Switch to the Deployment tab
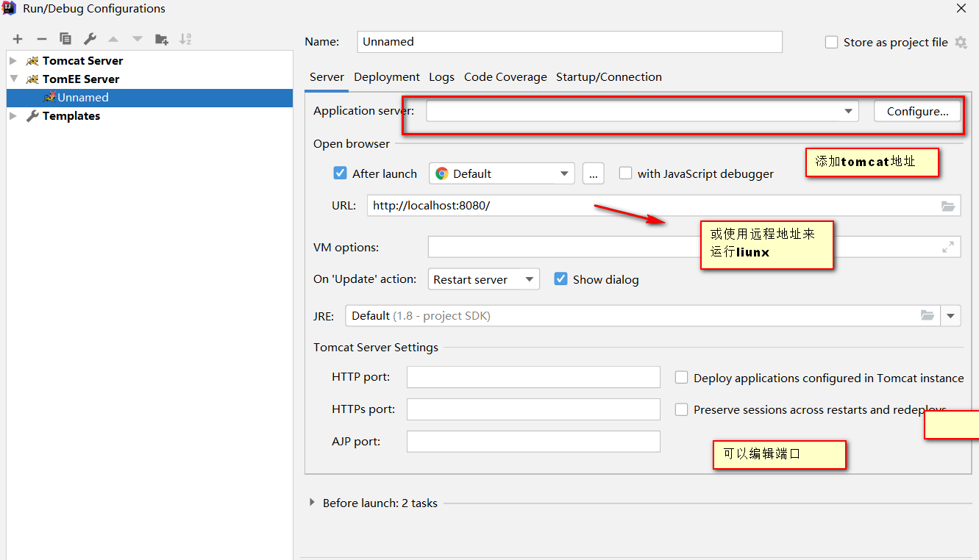979x560 pixels. click(x=386, y=77)
